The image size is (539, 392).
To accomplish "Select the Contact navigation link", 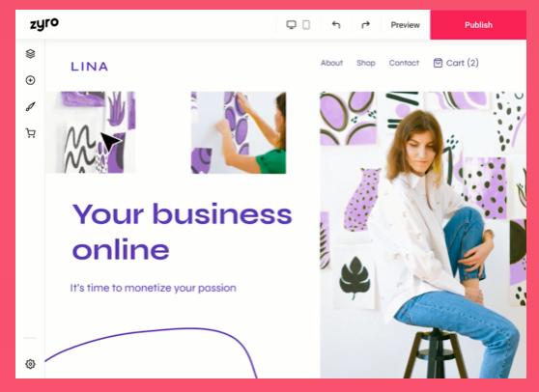I will tap(404, 63).
